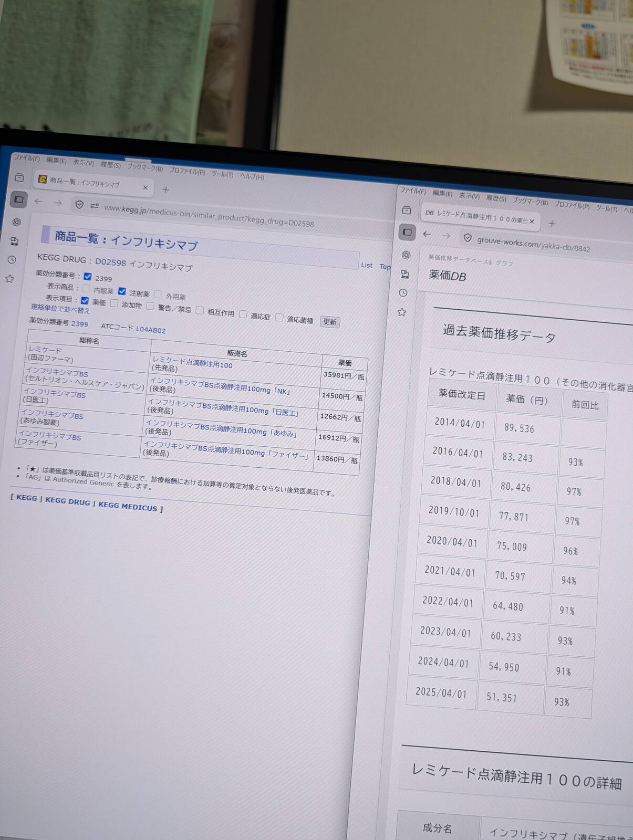Select the 89,536 price cell
Image resolution: width=633 pixels, height=840 pixels.
pos(519,428)
